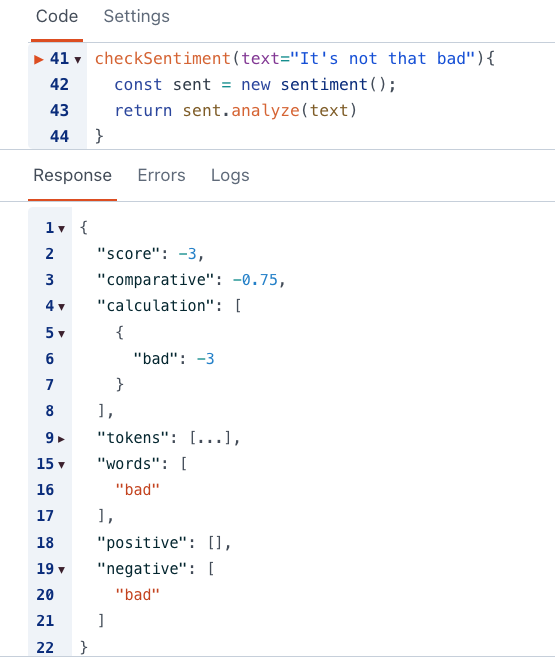Select the Response tab
Image resolution: width=555 pixels, height=658 pixels.
coord(73,175)
